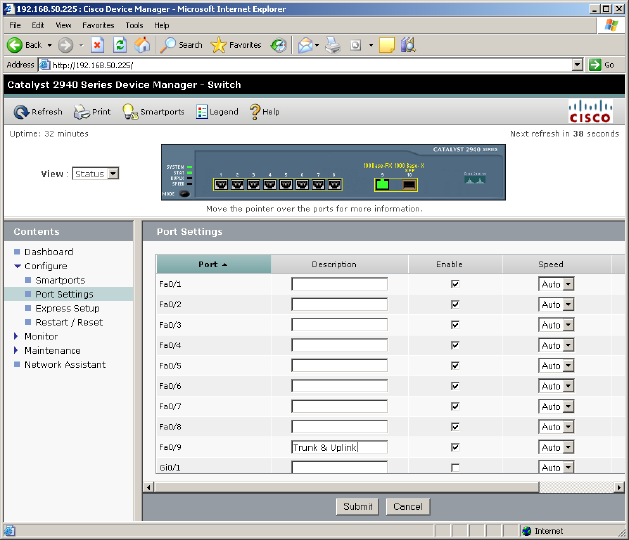The width and height of the screenshot is (629, 540).
Task: Click the Mode button on switch image
Action: [x=184, y=194]
